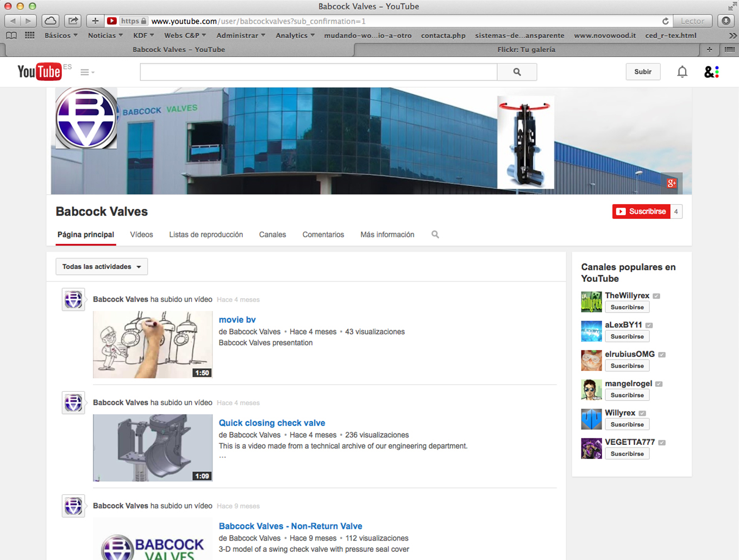
Task: Open the downloads button in toolbar
Action: tap(726, 21)
